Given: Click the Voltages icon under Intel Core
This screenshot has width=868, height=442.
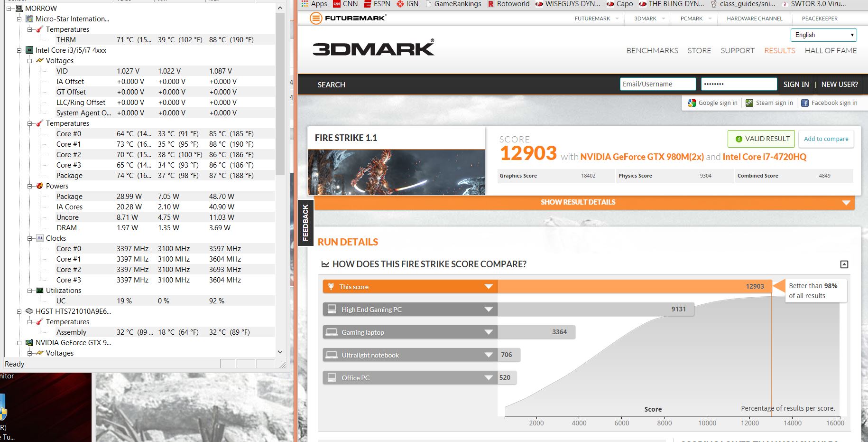Looking at the screenshot, I should [x=40, y=60].
